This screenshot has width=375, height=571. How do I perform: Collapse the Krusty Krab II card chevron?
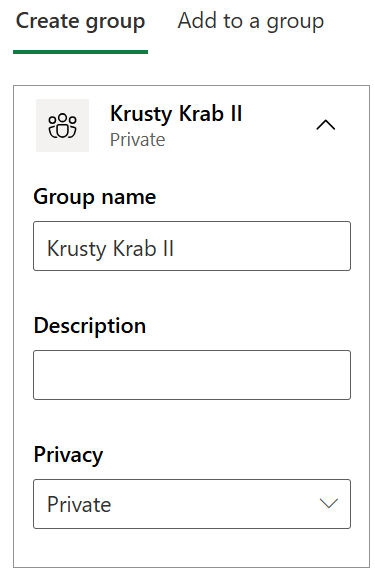[326, 125]
